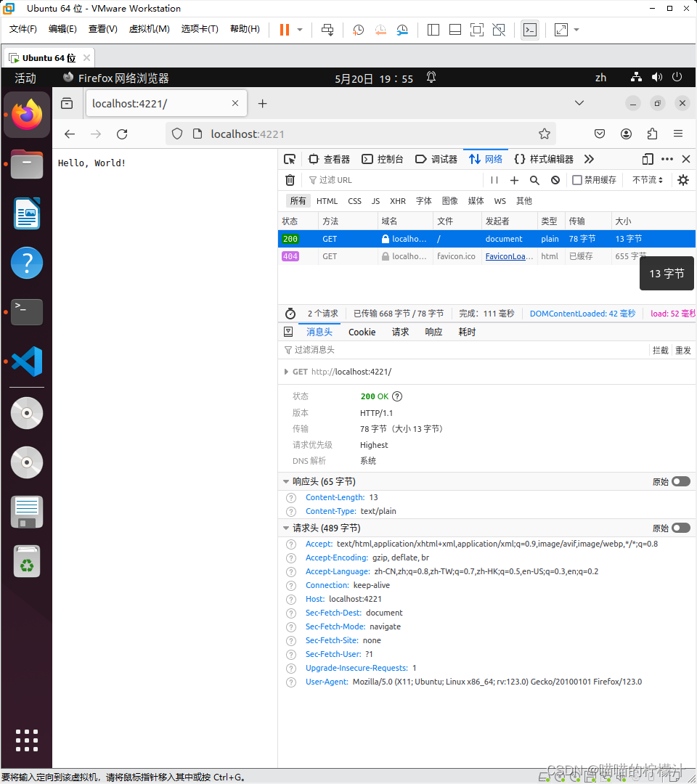Collapse the 响应头 section

pos(286,481)
